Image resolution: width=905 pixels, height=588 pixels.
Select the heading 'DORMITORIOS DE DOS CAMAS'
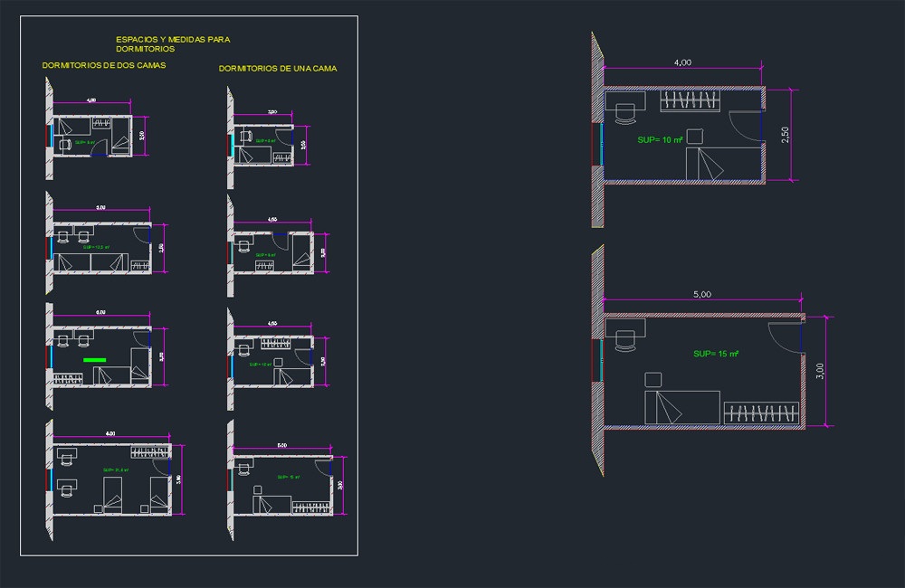tap(104, 65)
